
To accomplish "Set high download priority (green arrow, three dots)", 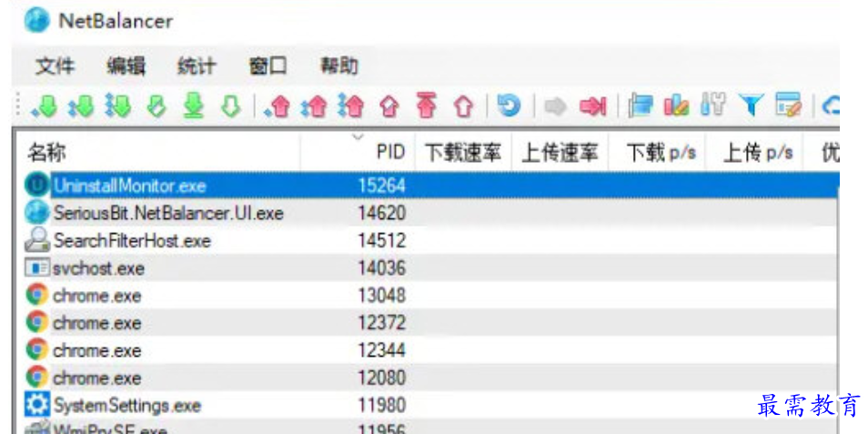I will pyautogui.click(x=118, y=106).
